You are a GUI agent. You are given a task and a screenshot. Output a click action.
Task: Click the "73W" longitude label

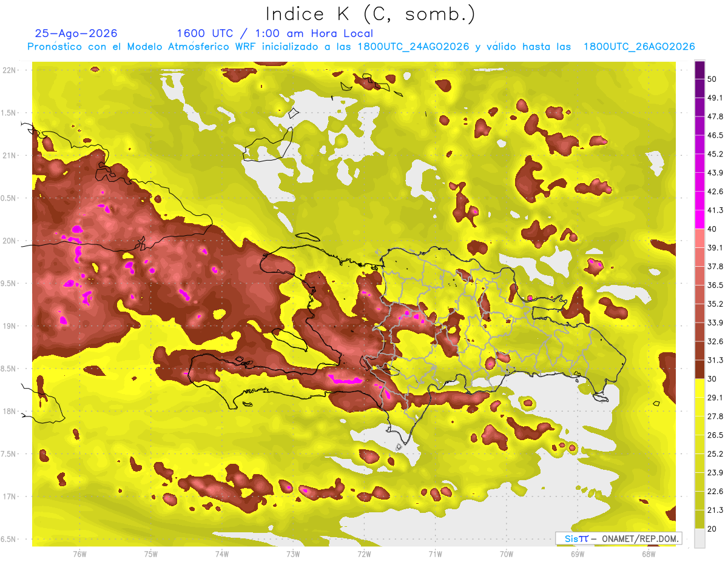coord(293,554)
